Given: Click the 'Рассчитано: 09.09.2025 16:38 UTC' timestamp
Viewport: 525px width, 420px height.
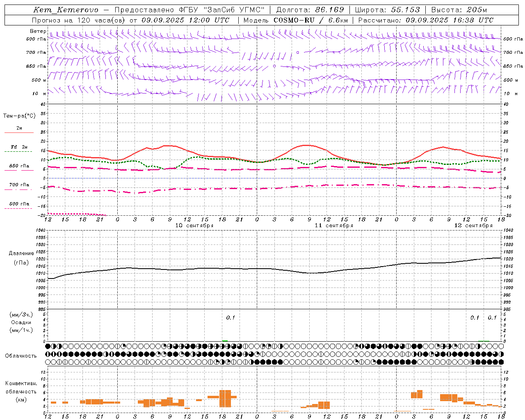Looking at the screenshot, I should point(426,20).
